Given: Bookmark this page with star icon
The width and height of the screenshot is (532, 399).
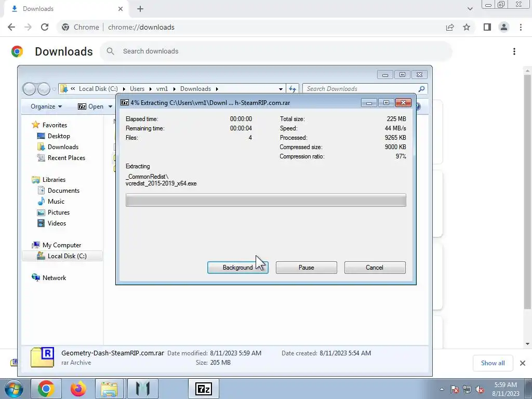Looking at the screenshot, I should click(x=467, y=27).
